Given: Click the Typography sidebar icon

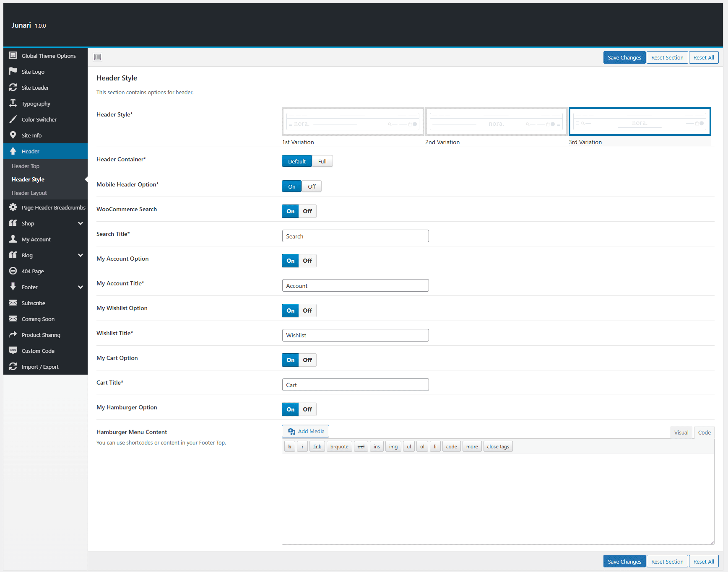Looking at the screenshot, I should pos(13,104).
